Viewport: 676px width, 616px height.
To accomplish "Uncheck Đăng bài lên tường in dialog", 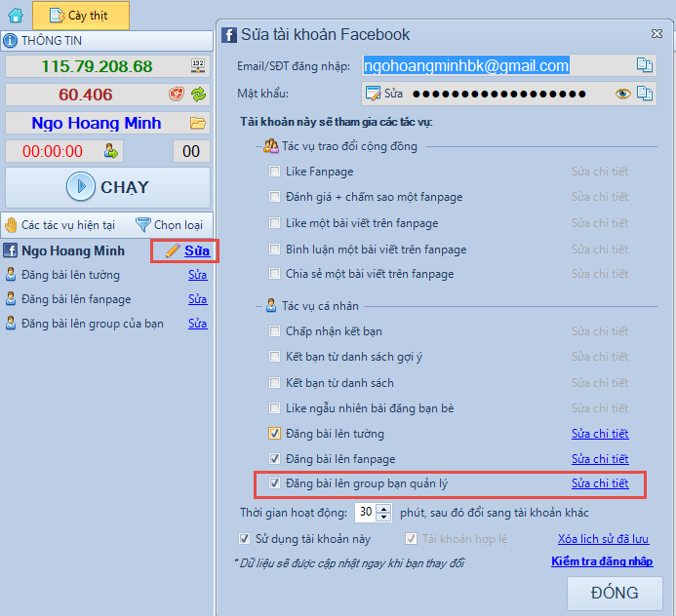I will pyautogui.click(x=274, y=434).
